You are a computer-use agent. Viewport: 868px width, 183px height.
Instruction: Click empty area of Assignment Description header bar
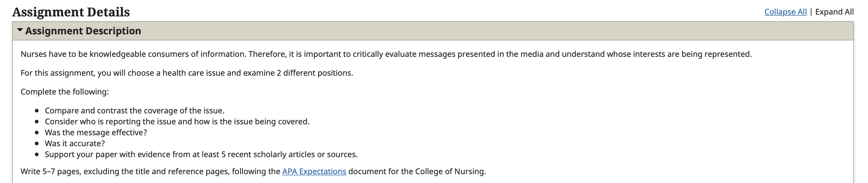[x=472, y=31]
